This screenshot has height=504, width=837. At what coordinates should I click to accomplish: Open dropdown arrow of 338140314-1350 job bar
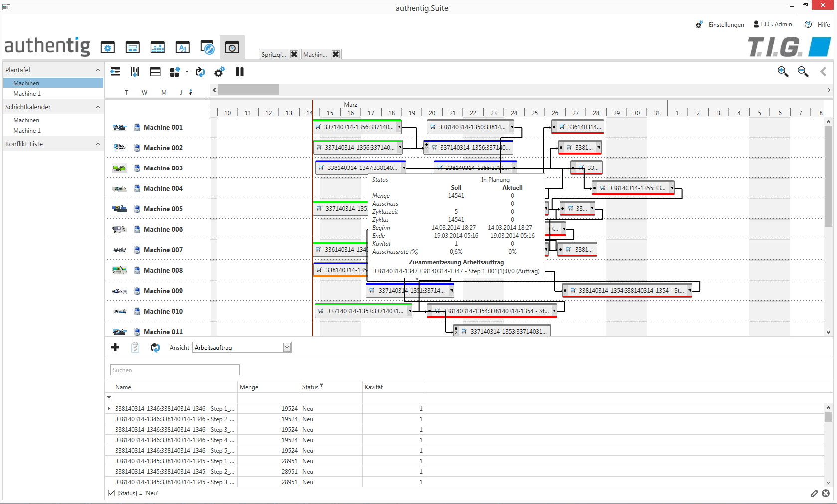tap(511, 127)
